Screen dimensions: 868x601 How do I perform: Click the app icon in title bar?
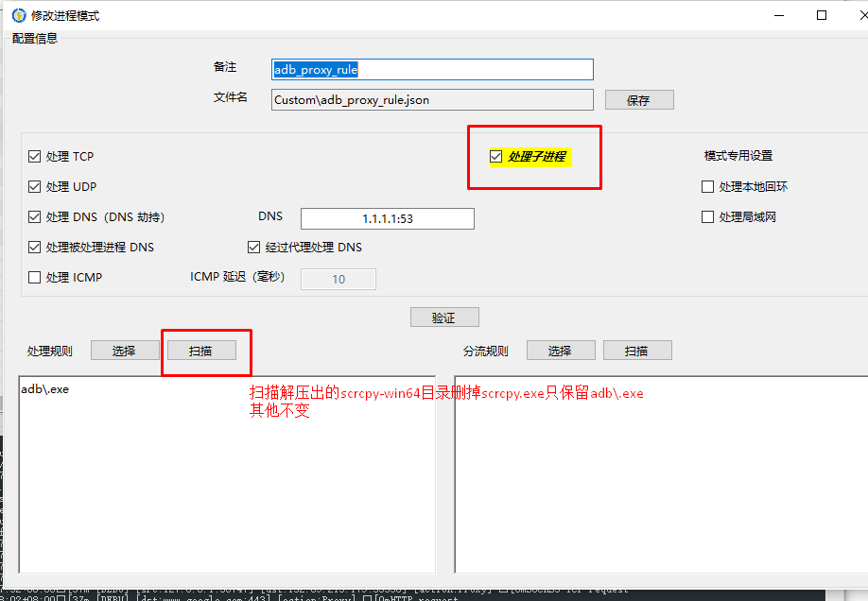pos(18,15)
